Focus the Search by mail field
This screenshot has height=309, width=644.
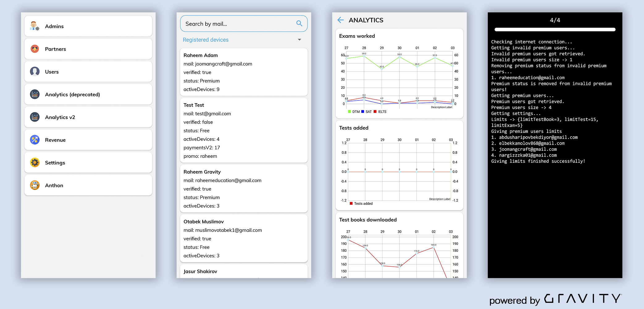pos(244,23)
